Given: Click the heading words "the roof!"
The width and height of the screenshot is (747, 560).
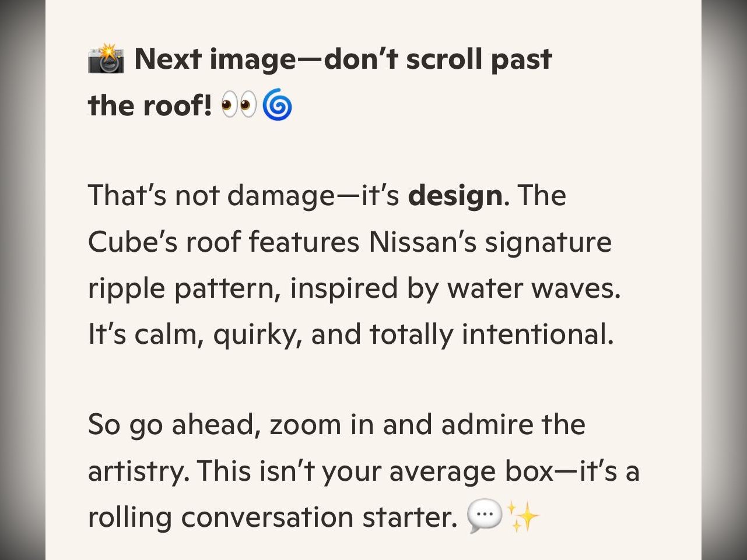Looking at the screenshot, I should pos(150,106).
